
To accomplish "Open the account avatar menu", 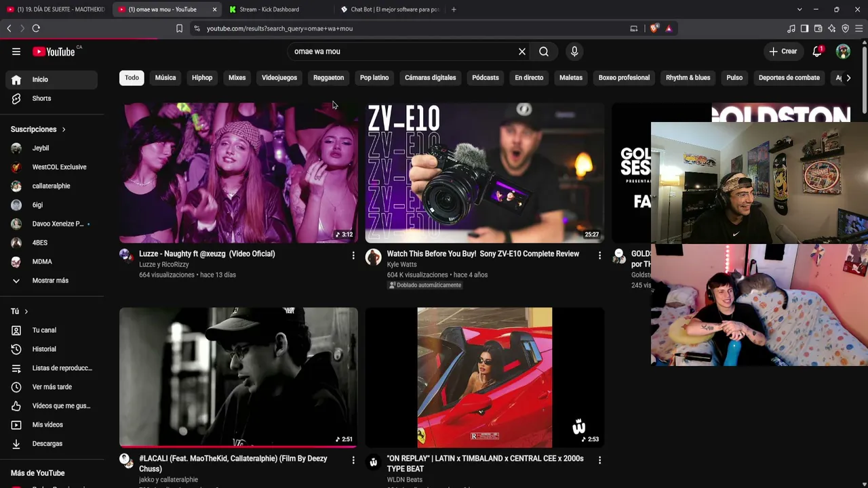I will [843, 52].
